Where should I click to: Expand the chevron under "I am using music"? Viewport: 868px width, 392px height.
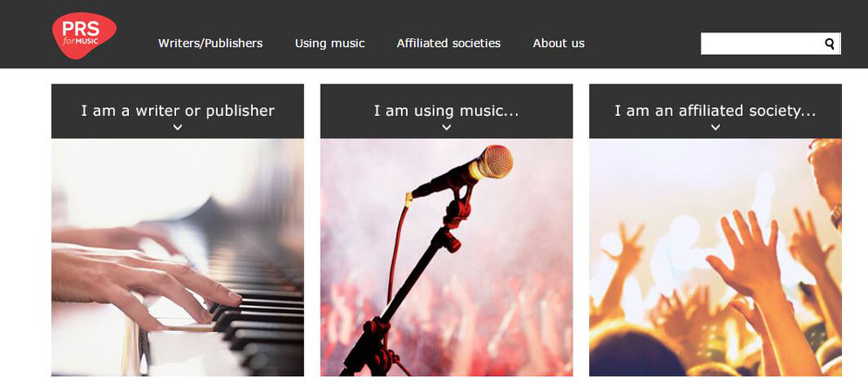(x=446, y=127)
